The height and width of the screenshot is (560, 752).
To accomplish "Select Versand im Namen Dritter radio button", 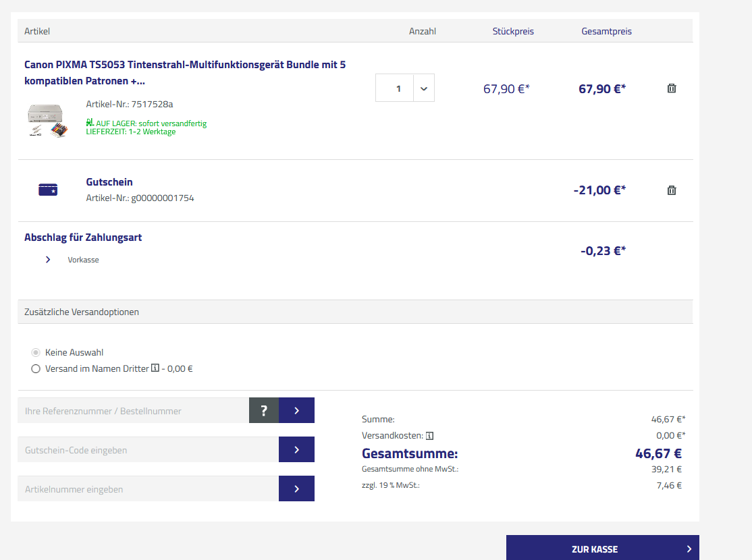I will [x=36, y=369].
